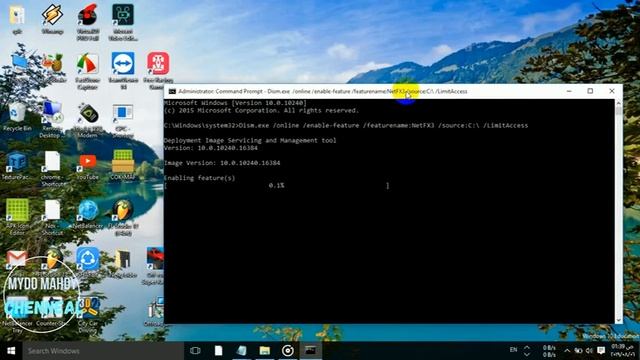This screenshot has height=360, width=640.
Task: Open the Gmail desktop shortcut
Action: coord(17,258)
